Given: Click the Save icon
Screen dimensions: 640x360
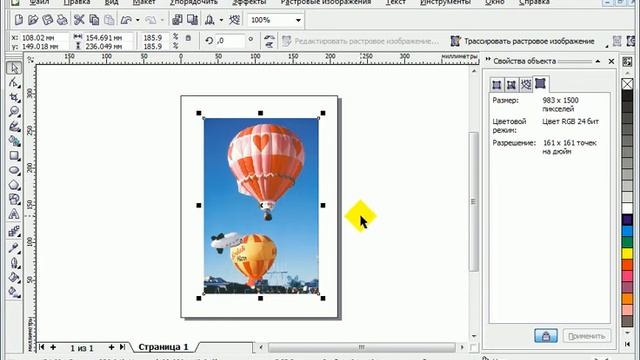Looking at the screenshot, I should 48,20.
